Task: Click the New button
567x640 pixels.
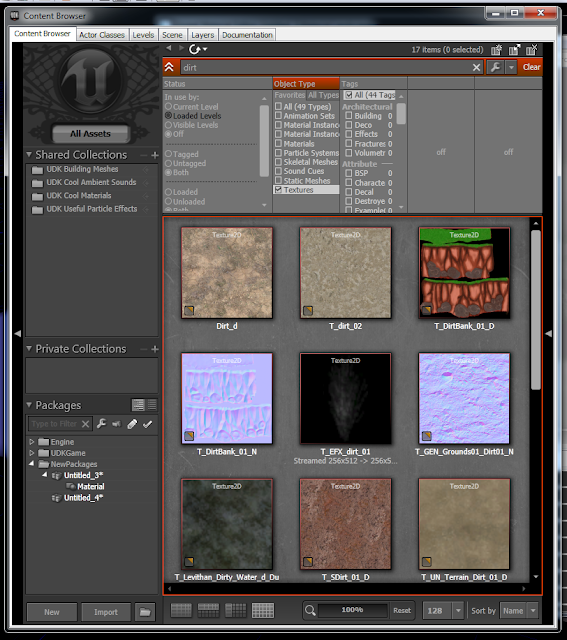Action: coord(52,612)
